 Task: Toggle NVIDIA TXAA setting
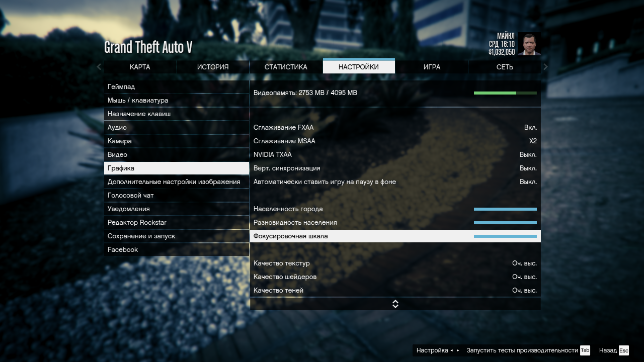coord(395,155)
